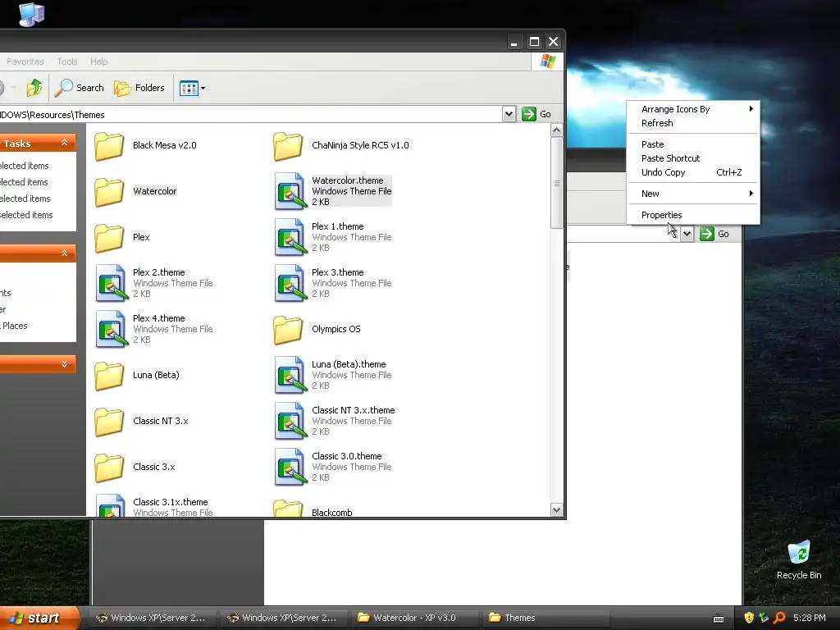This screenshot has height=630, width=840.
Task: Select the Watercolor folder icon
Action: [x=109, y=192]
